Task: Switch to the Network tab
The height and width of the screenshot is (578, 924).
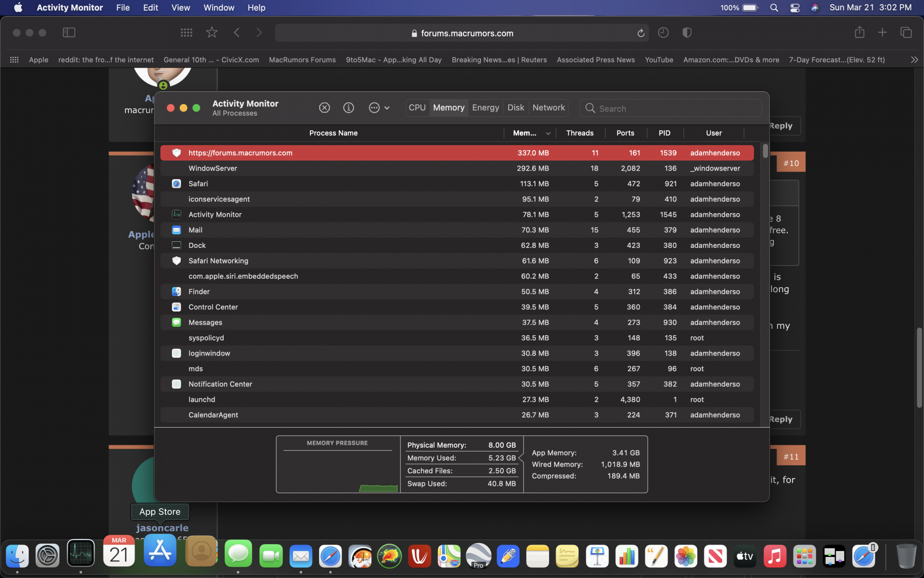Action: 548,108
